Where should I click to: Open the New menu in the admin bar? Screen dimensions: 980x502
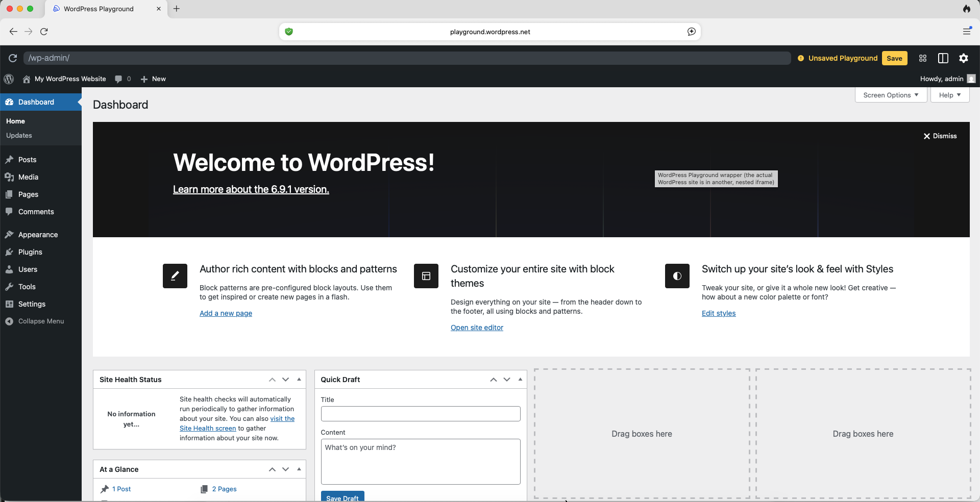153,79
